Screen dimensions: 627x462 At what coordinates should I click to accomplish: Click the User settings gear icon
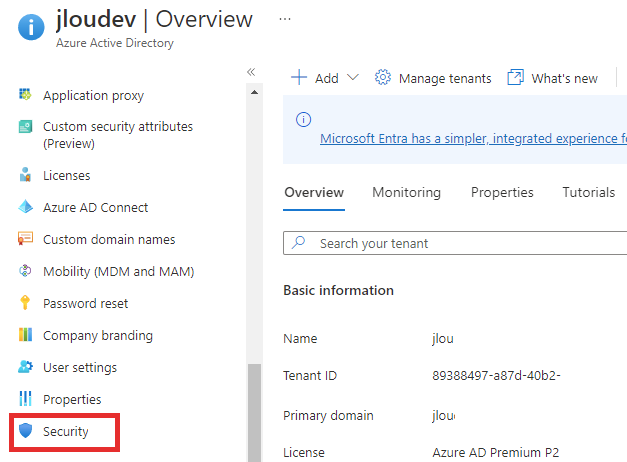click(25, 366)
